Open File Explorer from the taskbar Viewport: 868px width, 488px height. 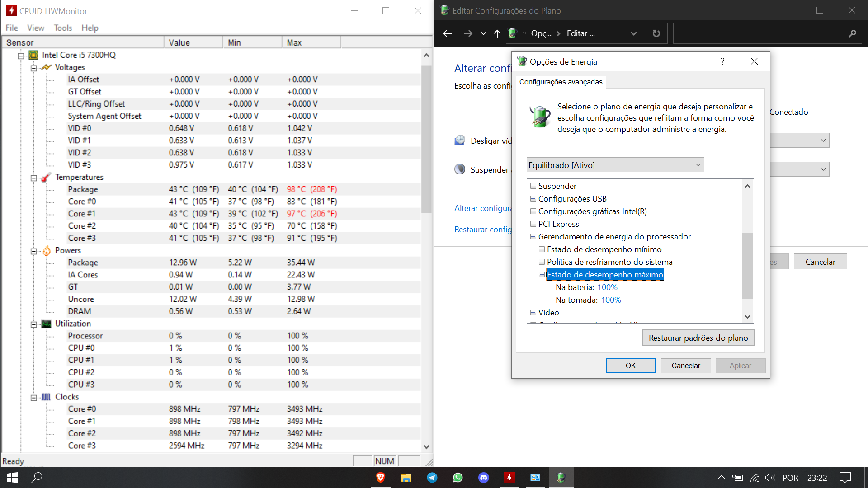tap(406, 478)
